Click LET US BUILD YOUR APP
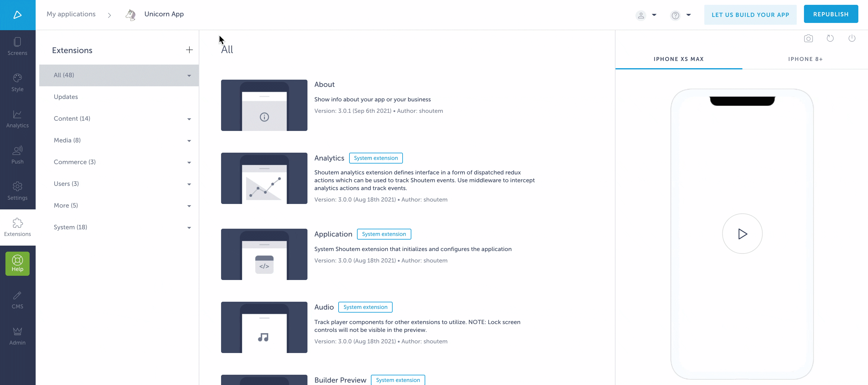 coord(750,14)
